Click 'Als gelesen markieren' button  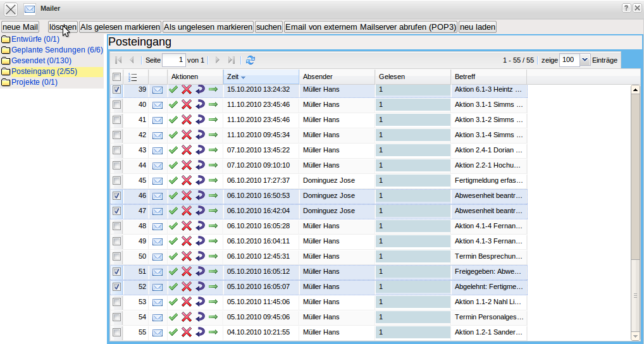click(120, 27)
